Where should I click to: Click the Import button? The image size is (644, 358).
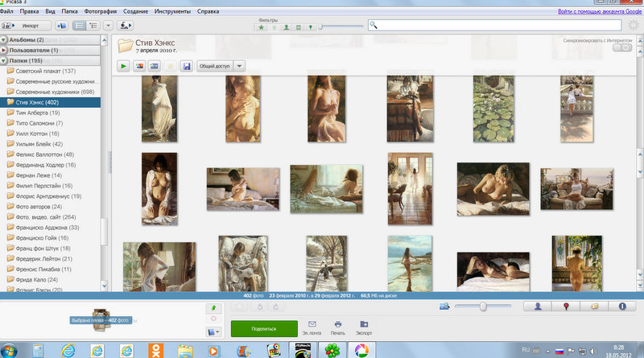26,26
